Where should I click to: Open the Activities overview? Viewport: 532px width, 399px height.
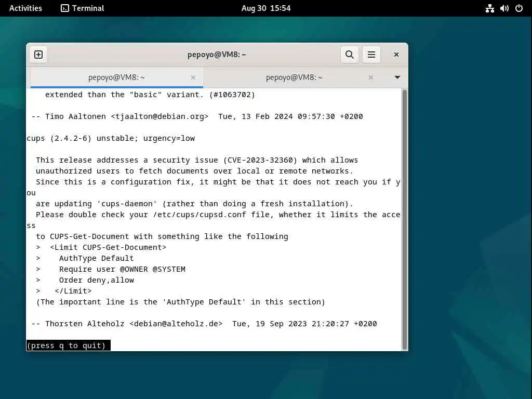[25, 8]
